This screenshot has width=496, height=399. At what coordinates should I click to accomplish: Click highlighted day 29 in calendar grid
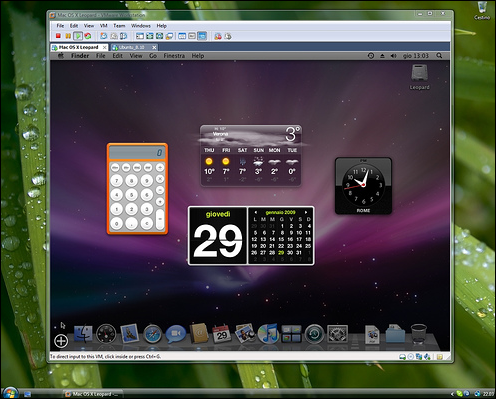click(x=281, y=253)
